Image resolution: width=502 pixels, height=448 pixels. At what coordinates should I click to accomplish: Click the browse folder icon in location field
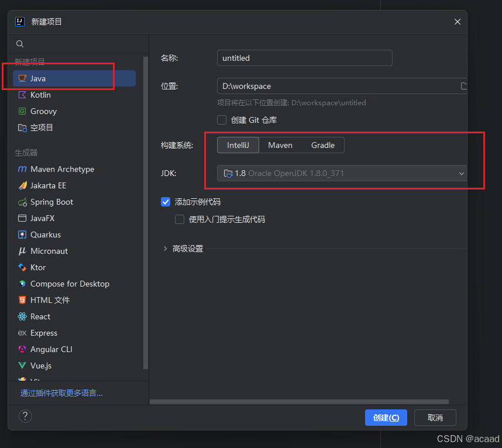coord(463,86)
